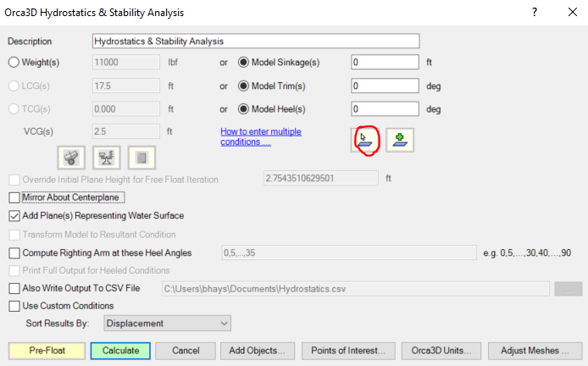Uncheck Add Plane(s) Representing Water Surface
588x366 pixels.
[x=14, y=216]
